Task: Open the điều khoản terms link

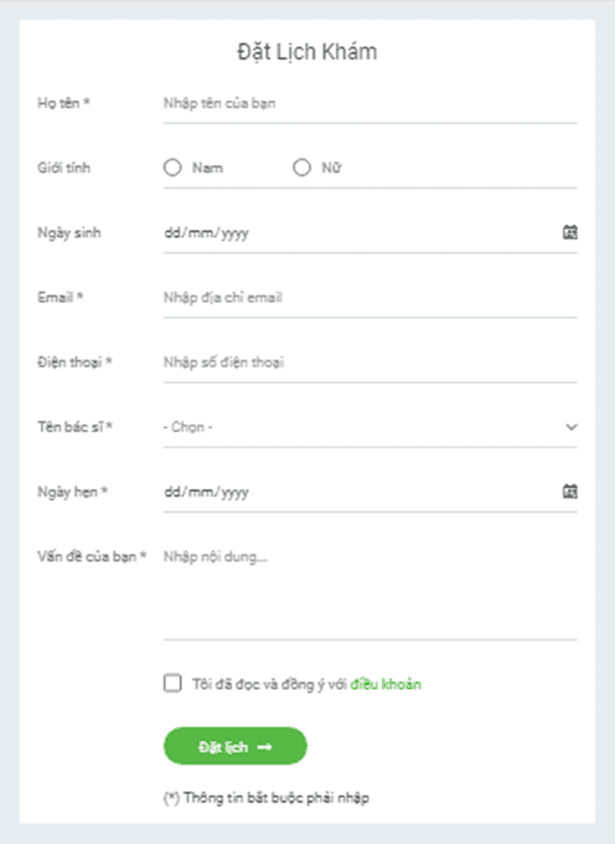Action: click(x=386, y=684)
